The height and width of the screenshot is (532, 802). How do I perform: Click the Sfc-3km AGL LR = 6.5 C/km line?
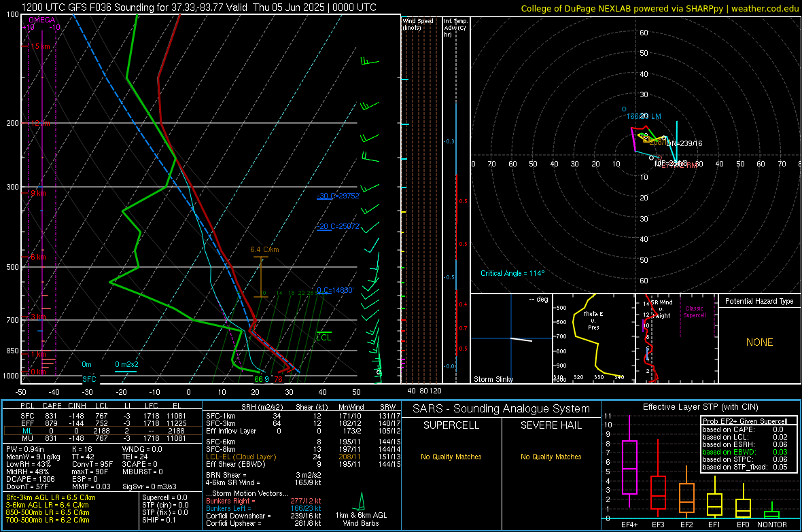(x=51, y=497)
